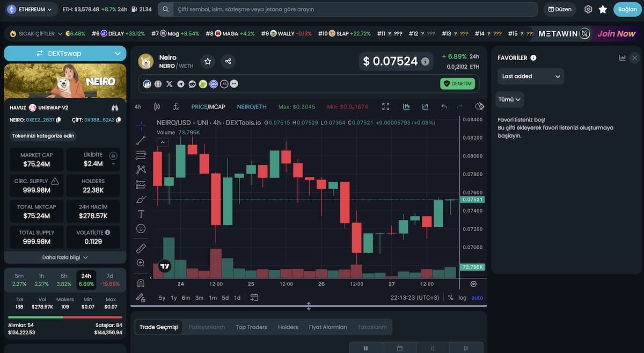Select the crosshair cursor tool
The image size is (644, 353).
click(141, 126)
